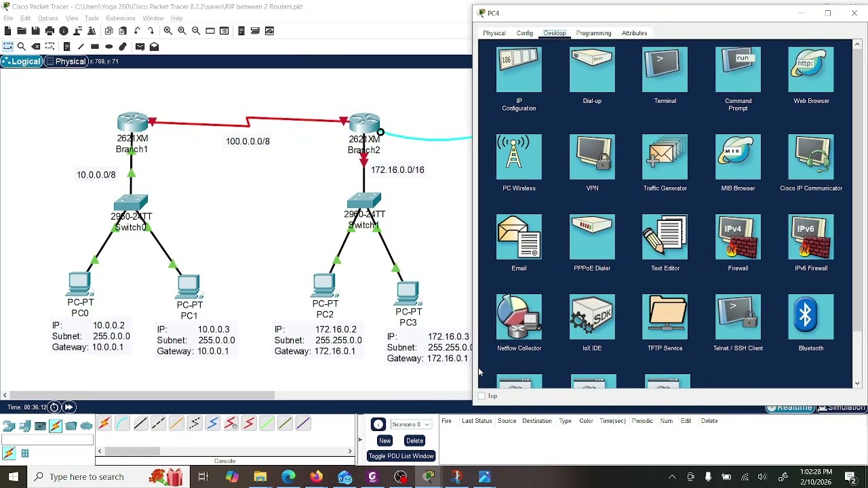The width and height of the screenshot is (868, 488).
Task: Switch to Logical workspace view
Action: click(x=21, y=62)
